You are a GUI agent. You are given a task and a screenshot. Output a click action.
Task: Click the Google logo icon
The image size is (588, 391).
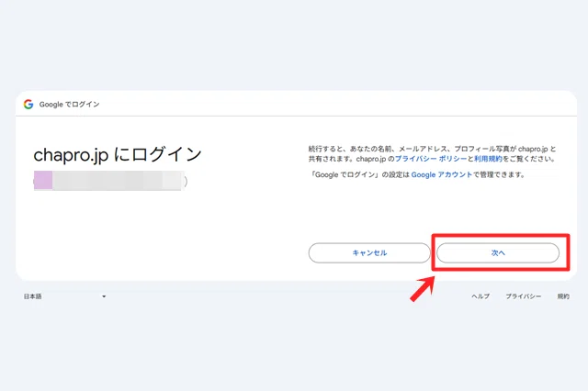[x=28, y=104]
